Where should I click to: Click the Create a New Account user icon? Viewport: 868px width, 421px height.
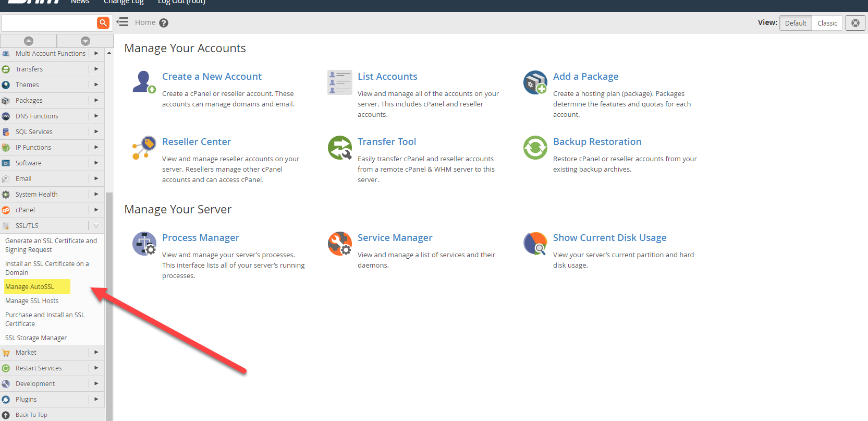(x=144, y=82)
